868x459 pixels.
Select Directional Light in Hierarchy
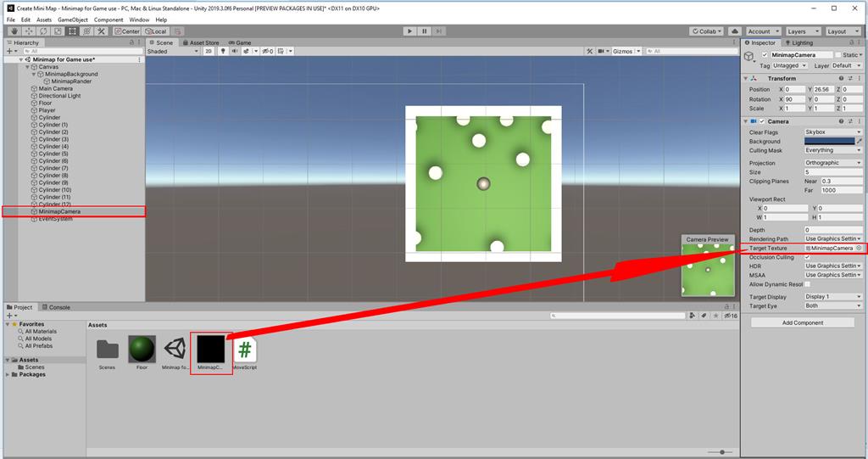tap(59, 95)
